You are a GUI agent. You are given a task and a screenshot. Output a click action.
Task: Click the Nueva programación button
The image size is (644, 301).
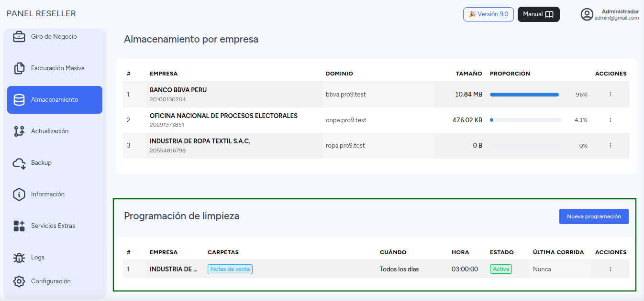point(594,216)
